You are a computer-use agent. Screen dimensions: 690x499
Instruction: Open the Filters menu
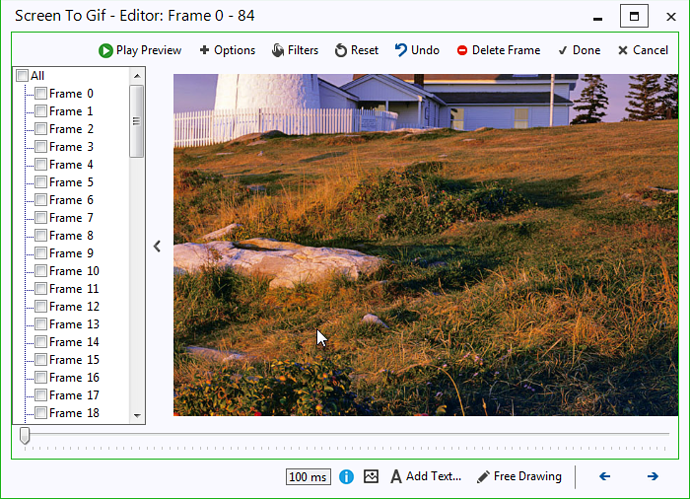click(294, 50)
